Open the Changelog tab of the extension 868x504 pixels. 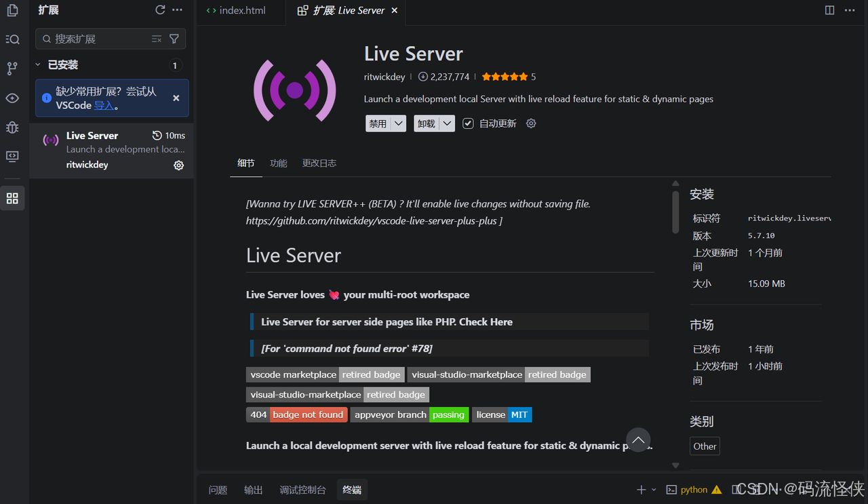click(319, 163)
